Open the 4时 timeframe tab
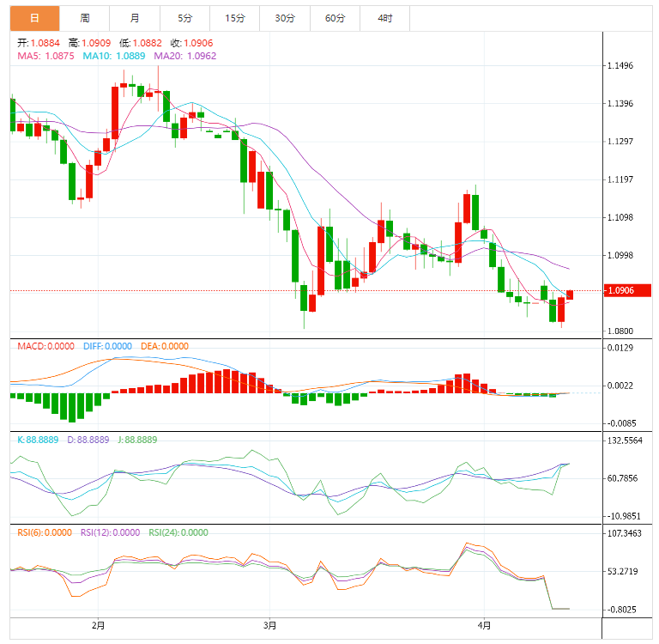The width and height of the screenshot is (659, 644). tap(384, 18)
